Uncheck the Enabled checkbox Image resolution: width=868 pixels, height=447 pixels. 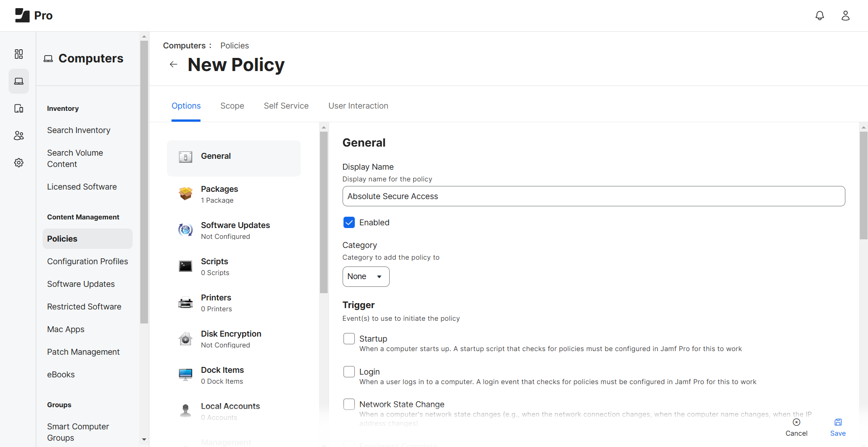tap(349, 222)
